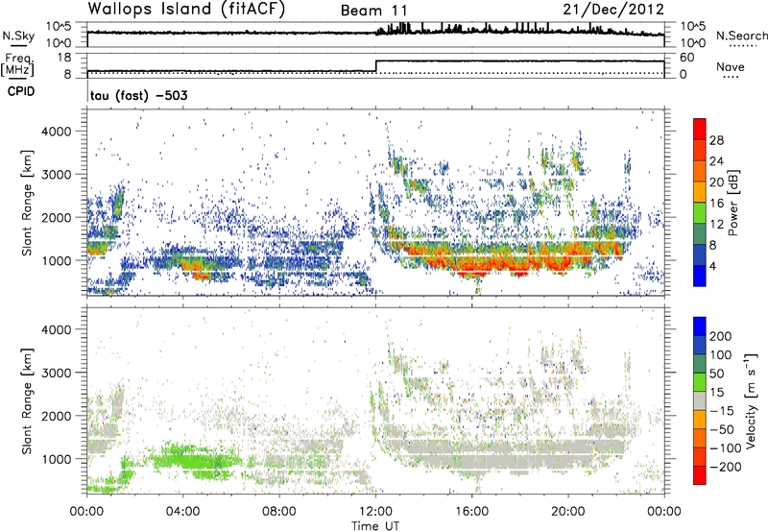
Task: Click the date '21/Dec/2012'
Action: pos(613,9)
